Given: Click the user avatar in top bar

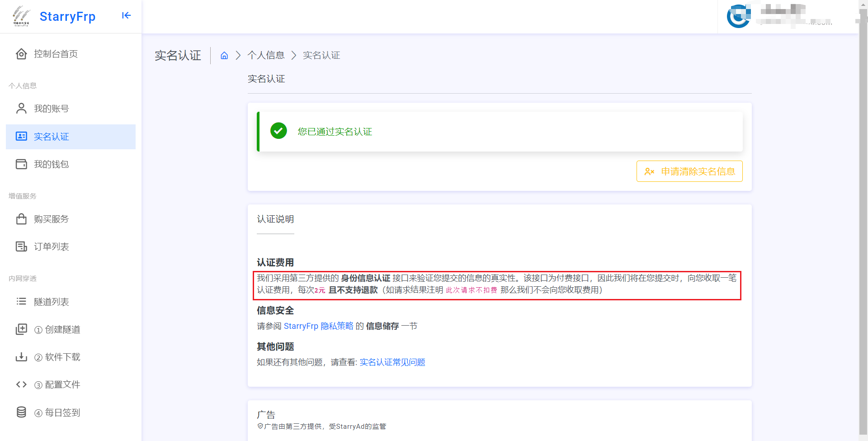Looking at the screenshot, I should point(739,16).
